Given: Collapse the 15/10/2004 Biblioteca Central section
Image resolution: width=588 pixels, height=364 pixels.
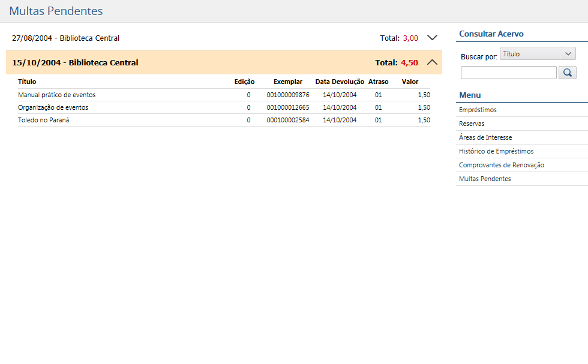Looking at the screenshot, I should pyautogui.click(x=432, y=62).
